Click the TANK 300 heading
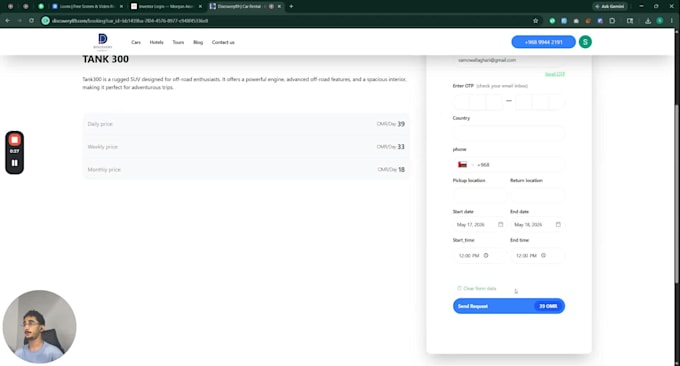Screen dimensions: 680x366 pyautogui.click(x=105, y=59)
